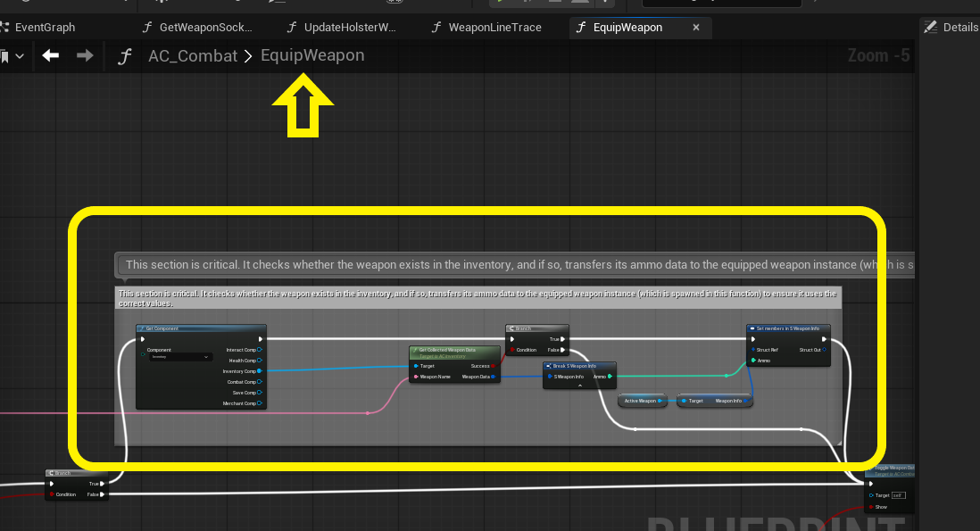Click the Weapon Name input pin
Viewport: 980px width, 531px height.
[416, 377]
